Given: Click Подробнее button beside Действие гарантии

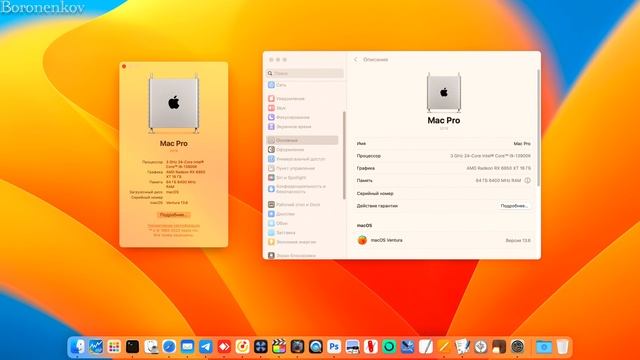Looking at the screenshot, I should (x=514, y=206).
